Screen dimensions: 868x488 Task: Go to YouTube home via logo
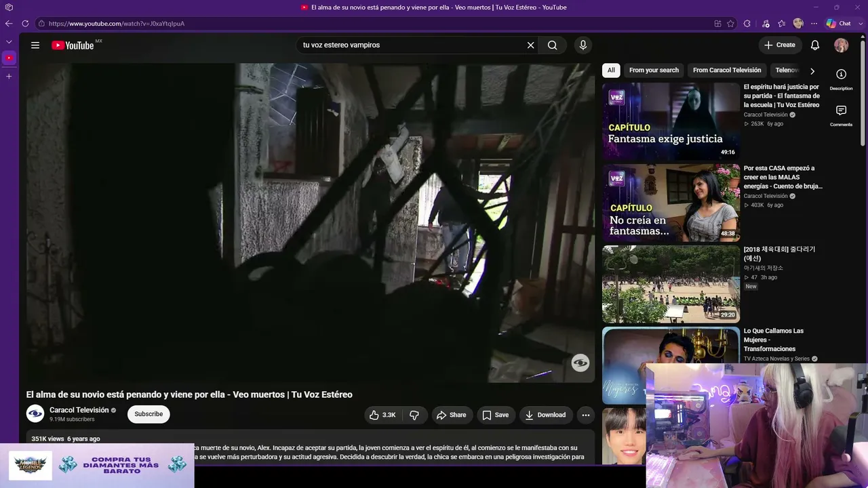click(73, 45)
